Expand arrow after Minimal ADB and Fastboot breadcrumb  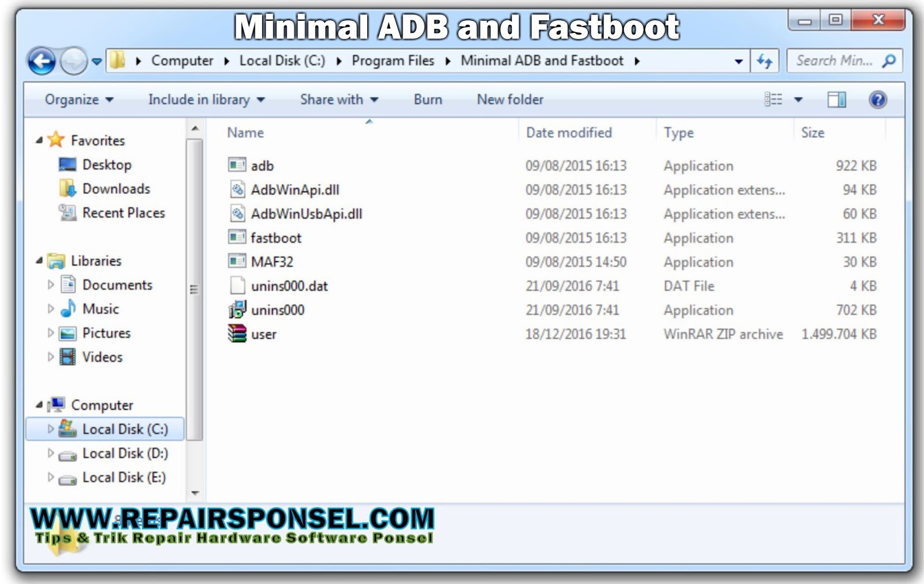pos(637,61)
